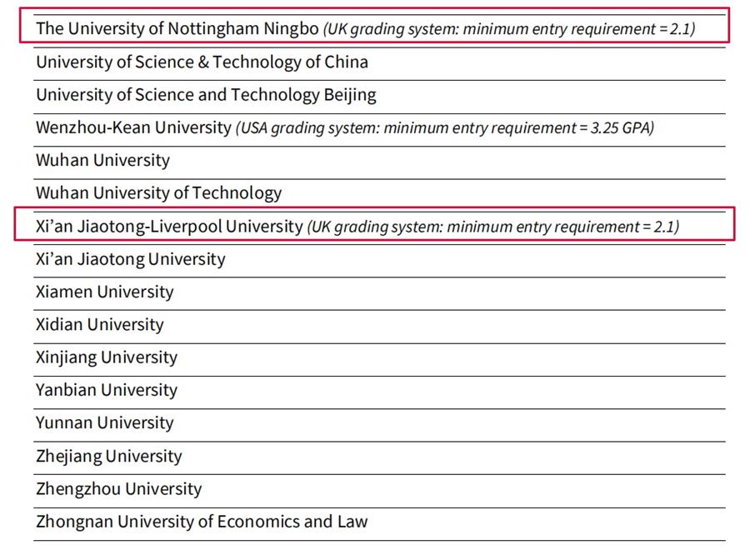Click on Yanbian University
This screenshot has width=750, height=560.
point(106,390)
